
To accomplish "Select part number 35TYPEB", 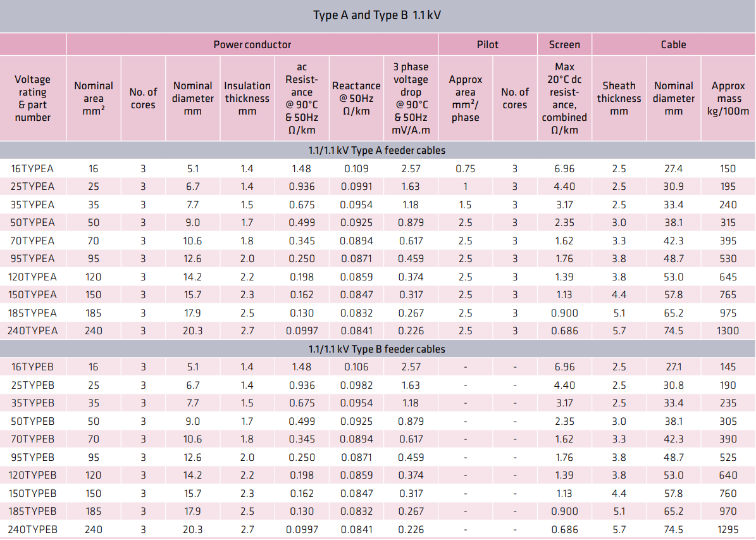I will click(x=32, y=403).
